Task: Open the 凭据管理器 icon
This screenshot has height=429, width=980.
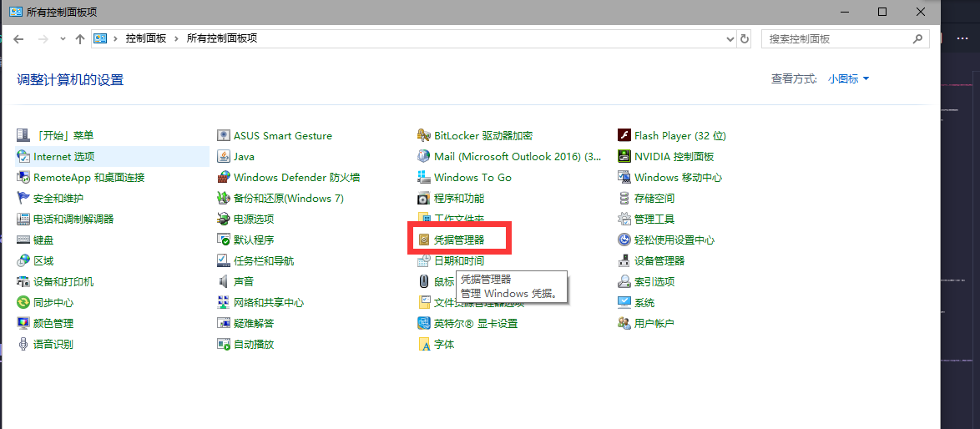Action: tap(424, 240)
